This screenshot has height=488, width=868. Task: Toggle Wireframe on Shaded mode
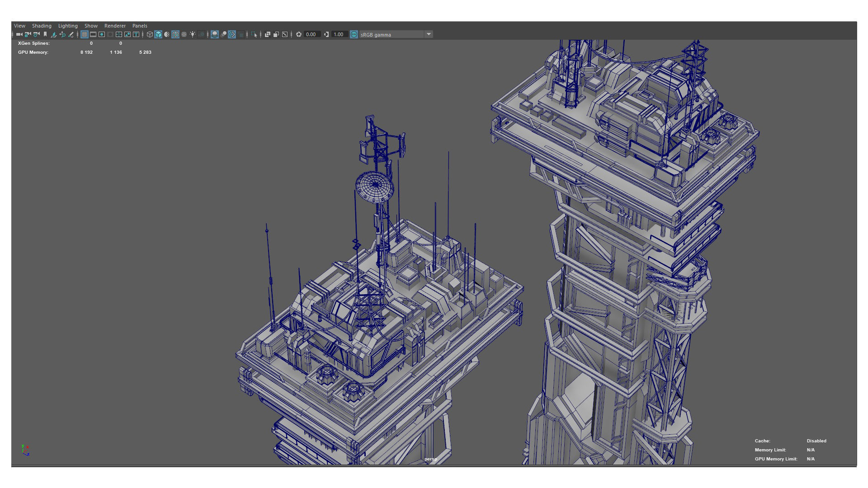coord(175,34)
